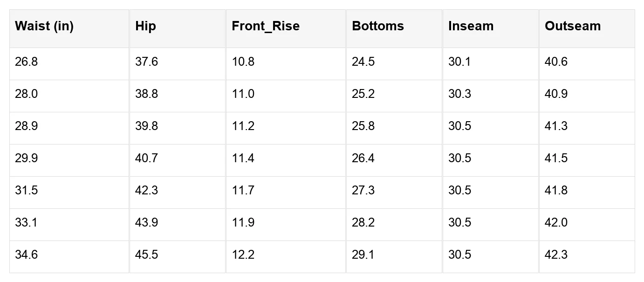Click hip value 45.5
The width and height of the screenshot is (644, 282).
pos(146,255)
